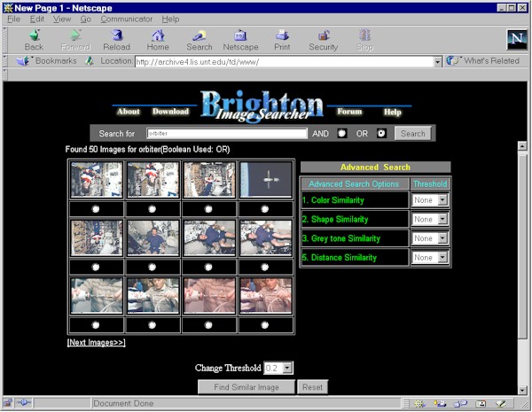Open the Communicator menu
The image size is (532, 412).
coord(127,19)
